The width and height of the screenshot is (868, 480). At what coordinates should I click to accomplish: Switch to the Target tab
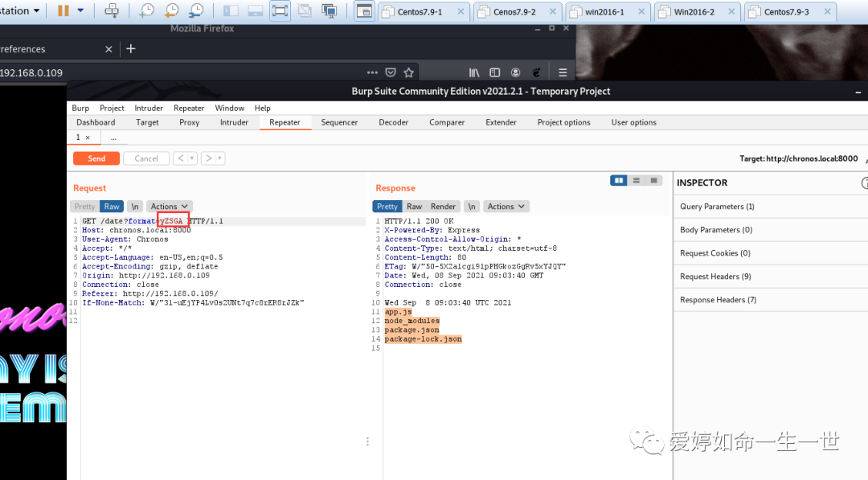click(x=147, y=122)
